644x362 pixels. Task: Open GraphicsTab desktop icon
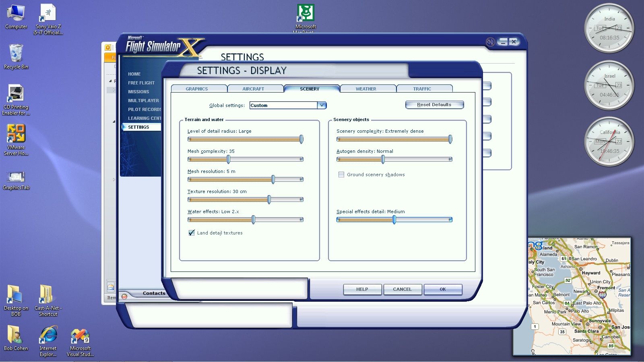pos(16,180)
